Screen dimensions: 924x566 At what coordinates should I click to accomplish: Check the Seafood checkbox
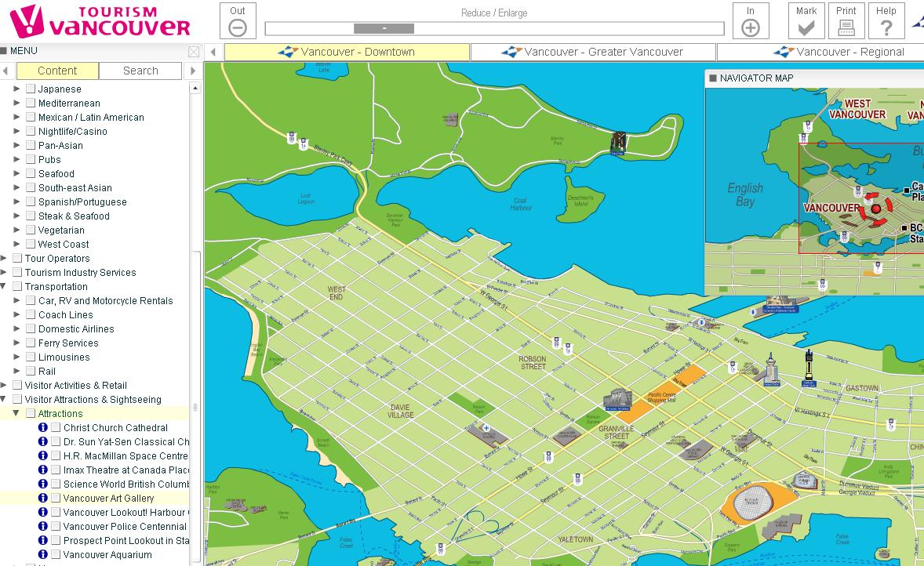pyautogui.click(x=31, y=173)
